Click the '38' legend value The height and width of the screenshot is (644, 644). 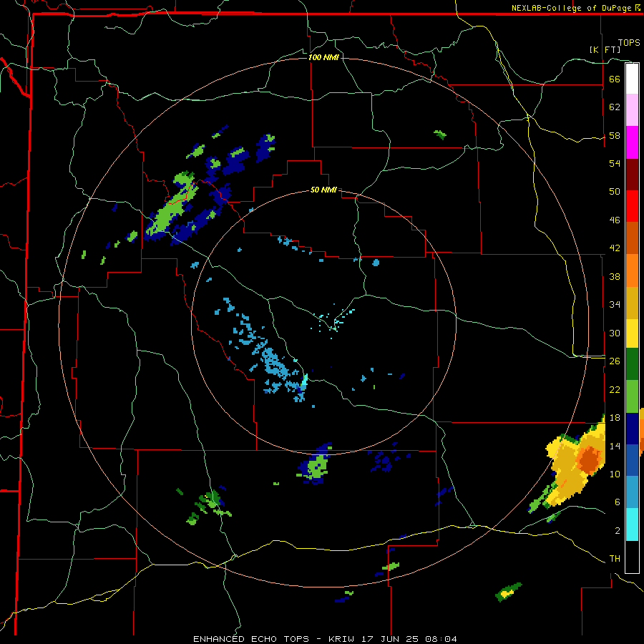pyautogui.click(x=615, y=276)
